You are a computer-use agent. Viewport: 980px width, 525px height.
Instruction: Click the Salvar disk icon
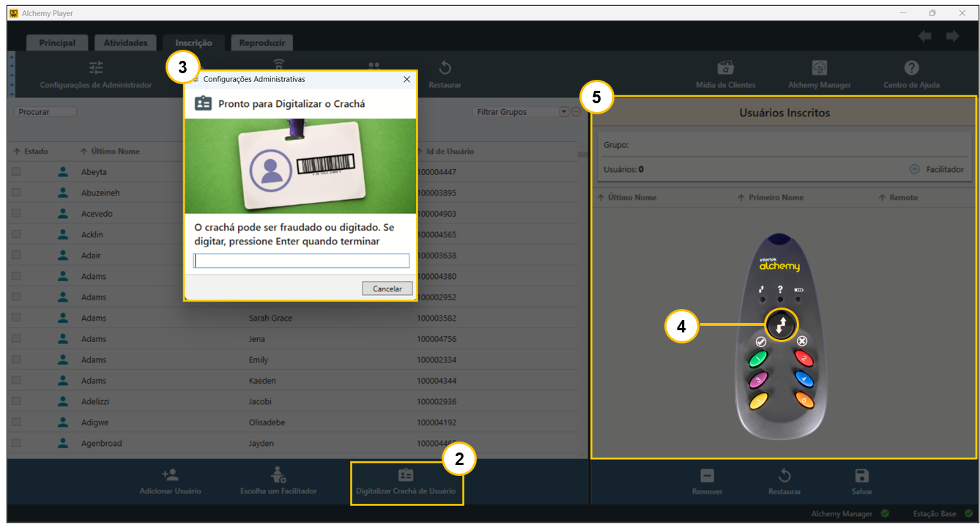(861, 476)
